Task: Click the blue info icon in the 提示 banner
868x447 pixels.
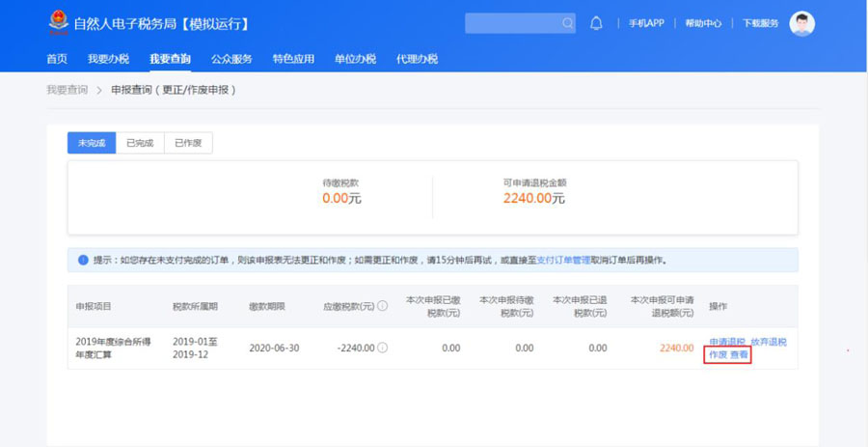Action: [83, 260]
